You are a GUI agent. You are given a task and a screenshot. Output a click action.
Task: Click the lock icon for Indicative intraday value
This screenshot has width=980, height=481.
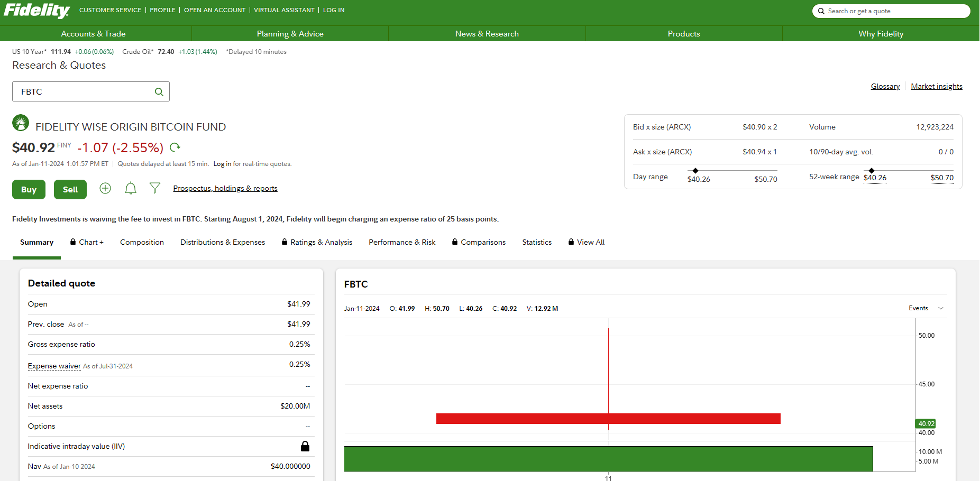[305, 447]
